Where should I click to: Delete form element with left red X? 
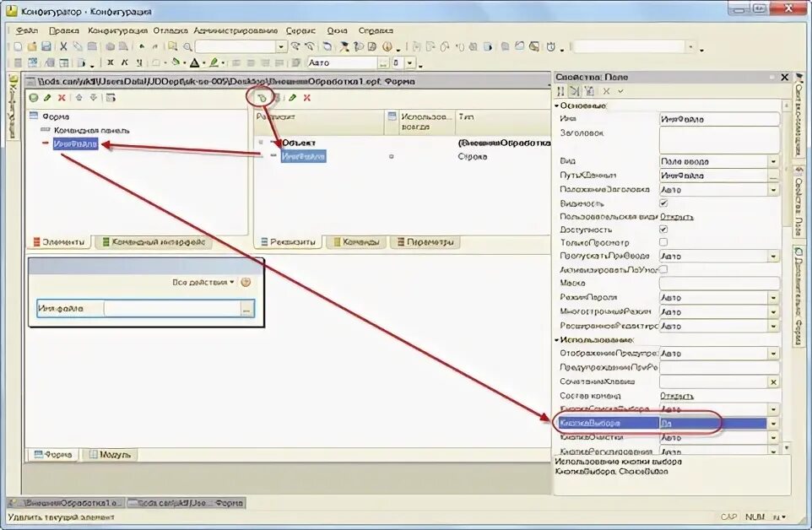(x=62, y=97)
